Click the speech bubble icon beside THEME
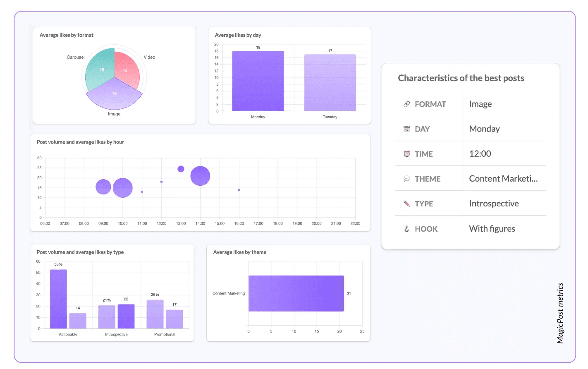 (406, 179)
